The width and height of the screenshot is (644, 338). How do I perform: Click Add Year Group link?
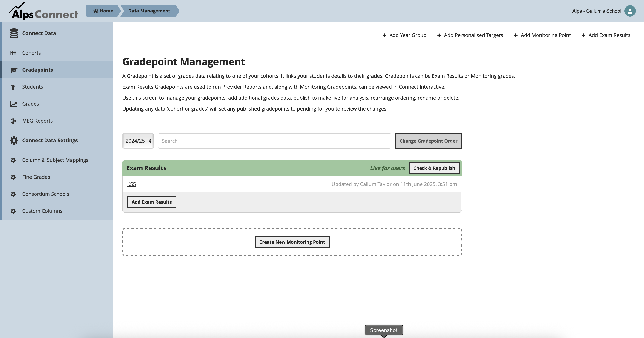(404, 35)
